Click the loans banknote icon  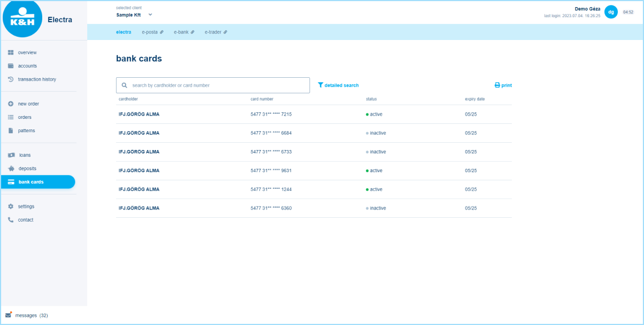point(11,155)
